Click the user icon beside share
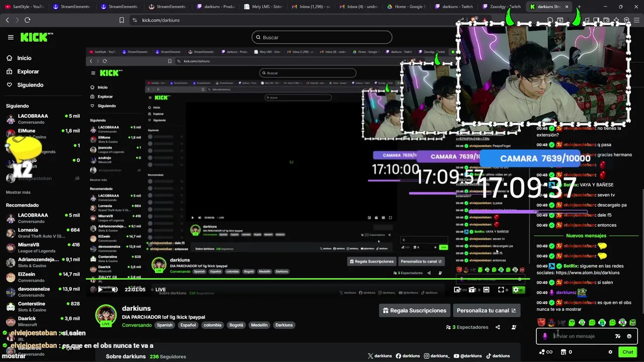 514,327
